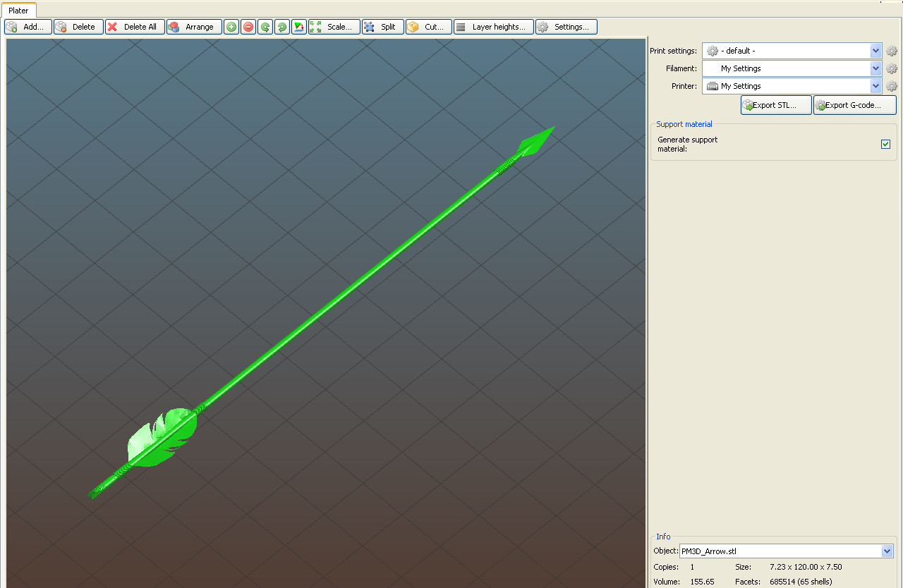
Task: Expand the Filament settings dropdown
Action: (875, 68)
